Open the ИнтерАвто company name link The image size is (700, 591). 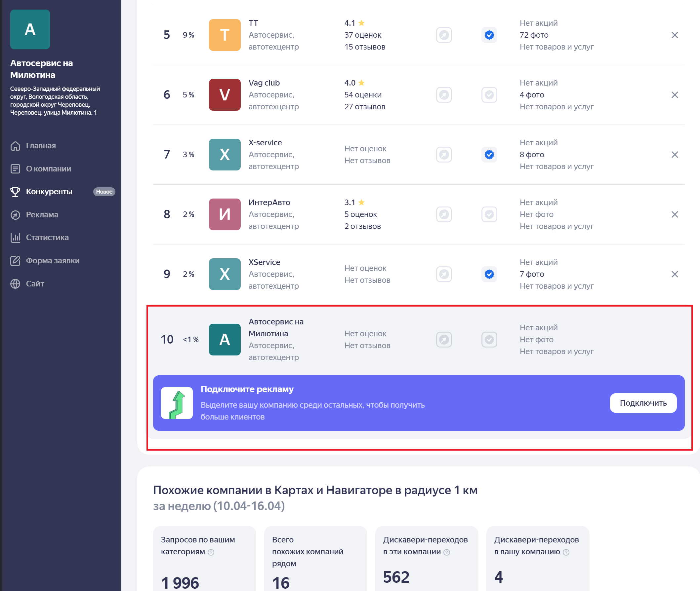tap(269, 203)
